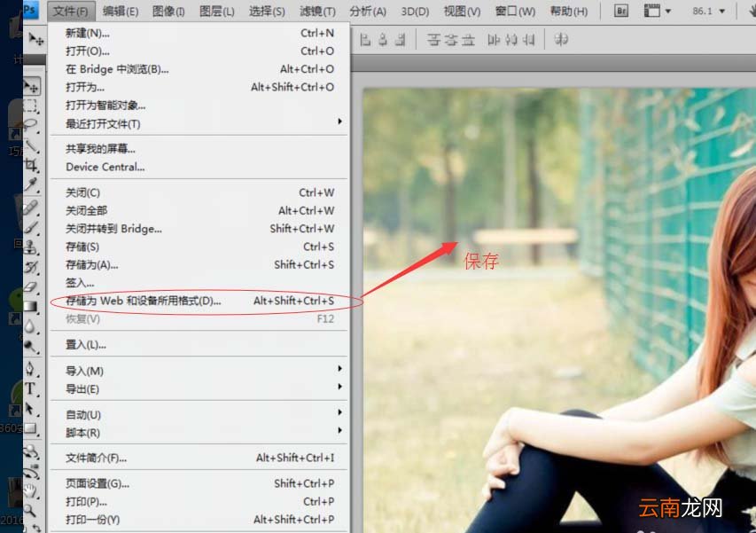This screenshot has height=533, width=756.
Task: Open the 帮助(H) menu
Action: pyautogui.click(x=568, y=12)
